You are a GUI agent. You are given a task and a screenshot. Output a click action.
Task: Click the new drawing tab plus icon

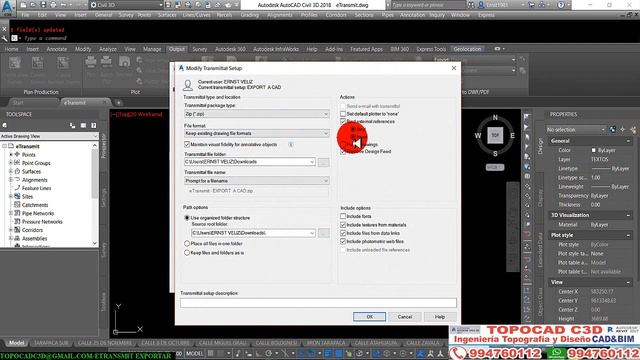pos(118,102)
